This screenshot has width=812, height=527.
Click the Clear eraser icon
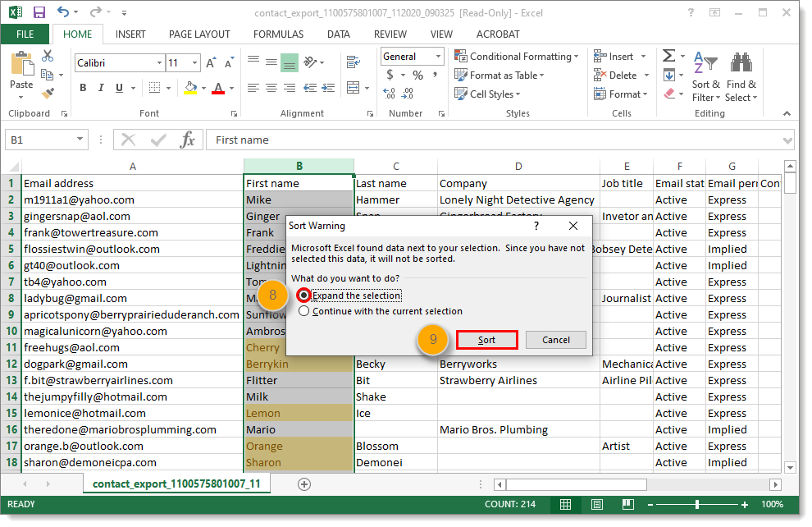click(x=669, y=94)
